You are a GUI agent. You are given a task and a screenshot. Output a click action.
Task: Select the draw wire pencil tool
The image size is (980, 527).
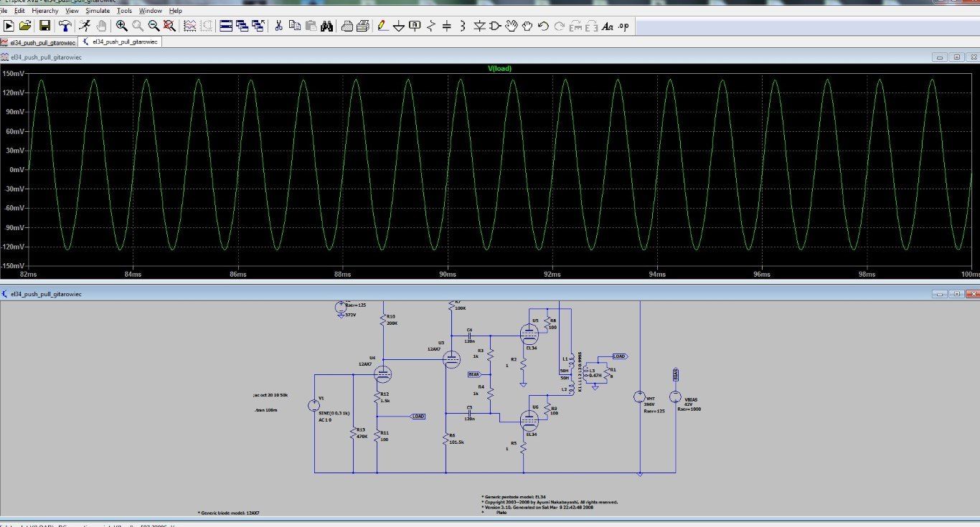[x=382, y=26]
